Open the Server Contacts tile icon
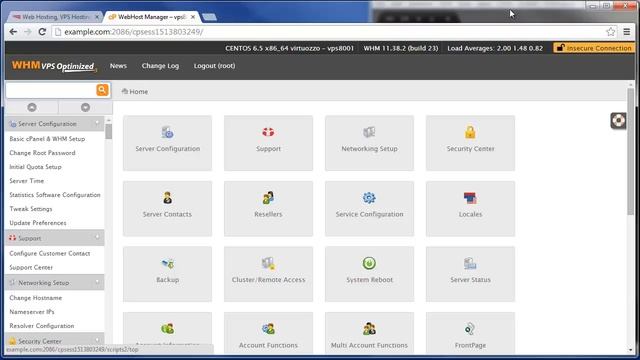The image size is (640, 360). click(x=167, y=198)
